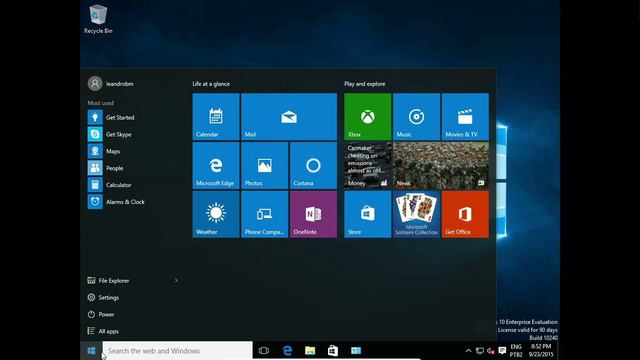Expand File Explorer jump list arrow

tap(176, 280)
